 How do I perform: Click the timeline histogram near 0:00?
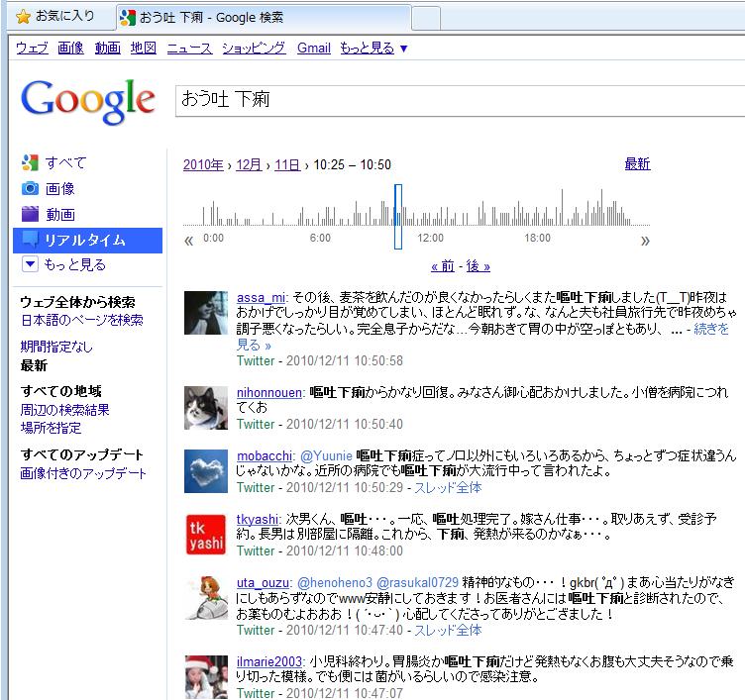point(213,215)
